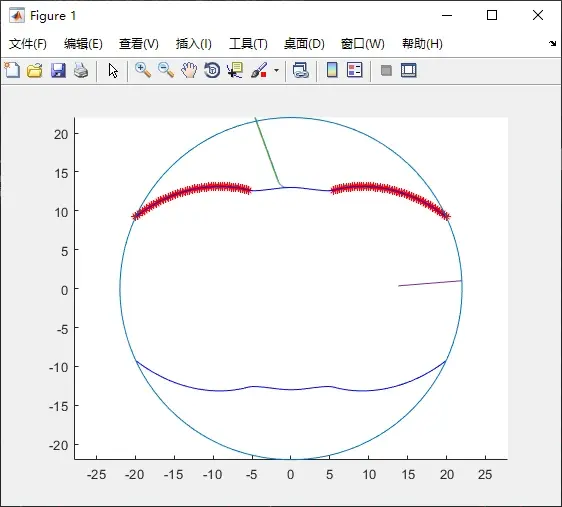
Task: Insert a colorbar via toolbar icon
Action: tap(332, 70)
